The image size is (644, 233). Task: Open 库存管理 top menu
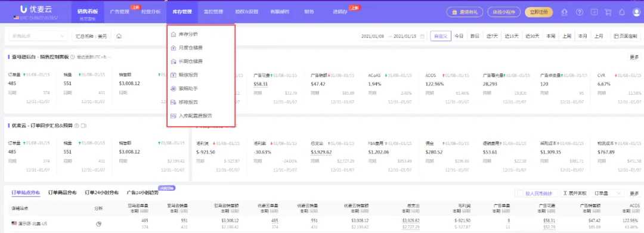(182, 12)
